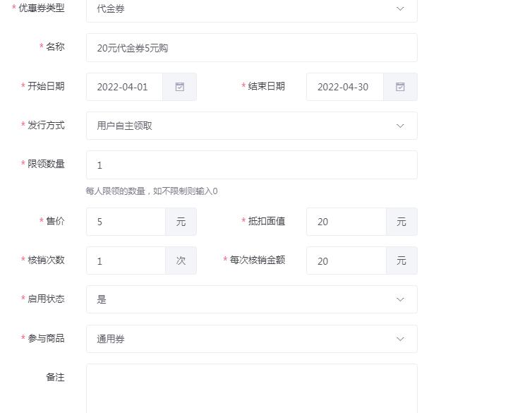Screen dimensions: 532x413
Task: Click the 元 suffix beside 抵扣面值
Action: click(x=401, y=222)
